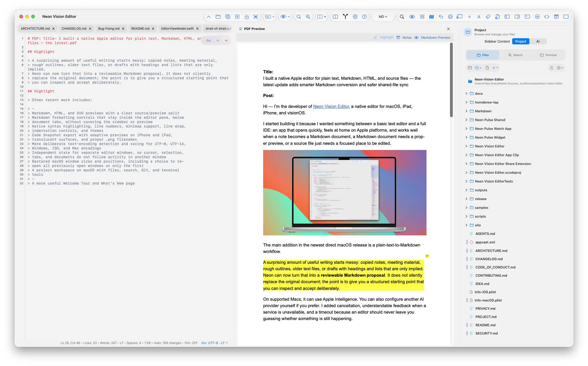The width and height of the screenshot is (588, 366).
Task: Open the sort arrows dropdown in Files panel
Action: click(x=560, y=68)
